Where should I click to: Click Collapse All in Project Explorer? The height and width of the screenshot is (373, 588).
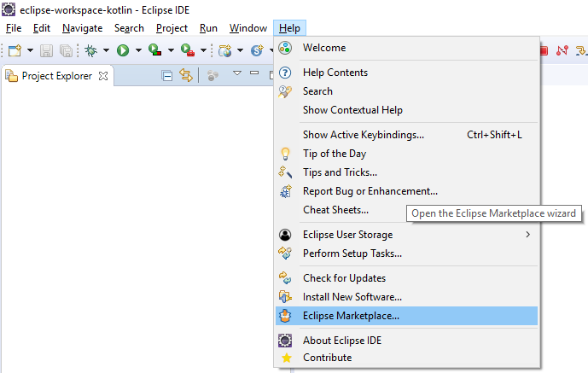point(167,76)
